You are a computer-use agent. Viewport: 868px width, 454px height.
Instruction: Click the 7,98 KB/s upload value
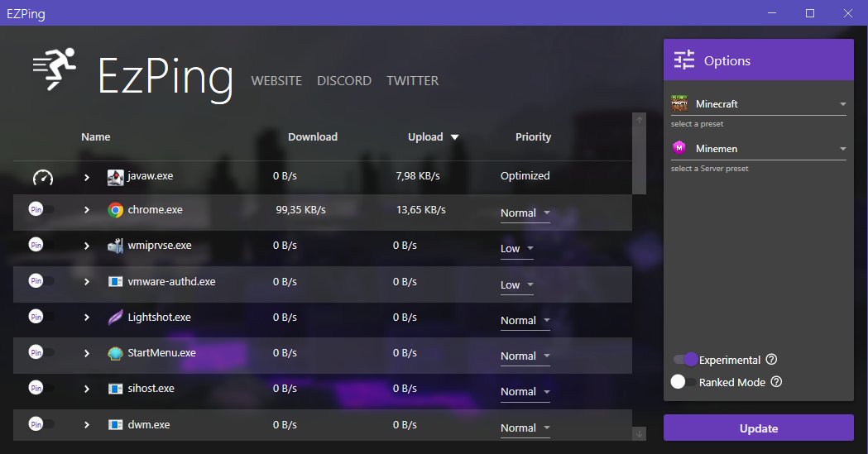click(x=418, y=176)
